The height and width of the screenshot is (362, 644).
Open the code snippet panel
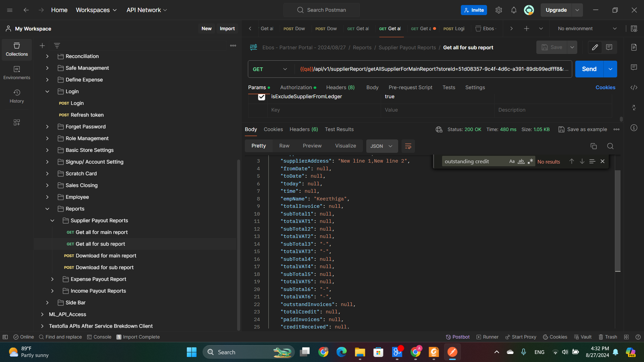634,87
